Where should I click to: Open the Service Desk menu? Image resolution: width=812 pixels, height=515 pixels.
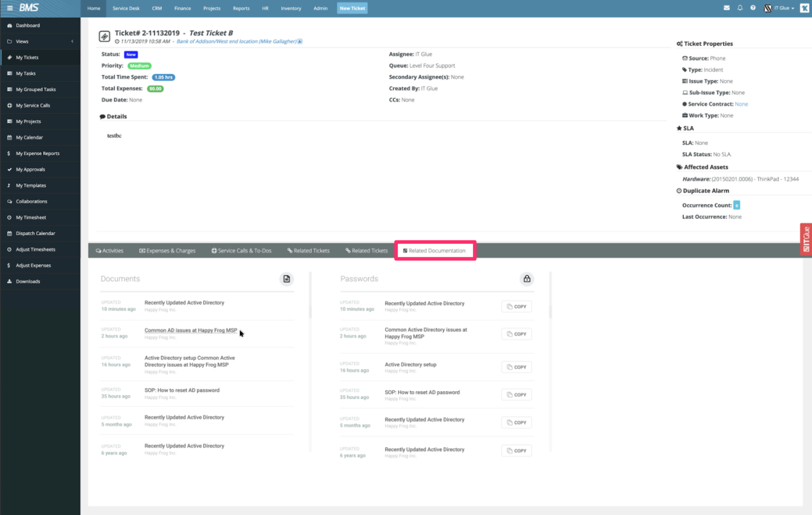point(125,8)
